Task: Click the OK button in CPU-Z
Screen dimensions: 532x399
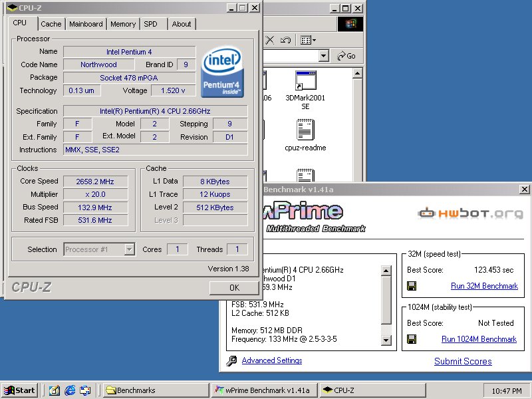Action: [x=234, y=288]
